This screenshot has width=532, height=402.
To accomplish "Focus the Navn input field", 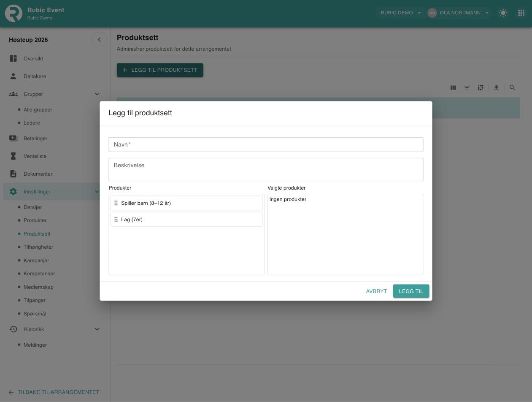I will 266,145.
